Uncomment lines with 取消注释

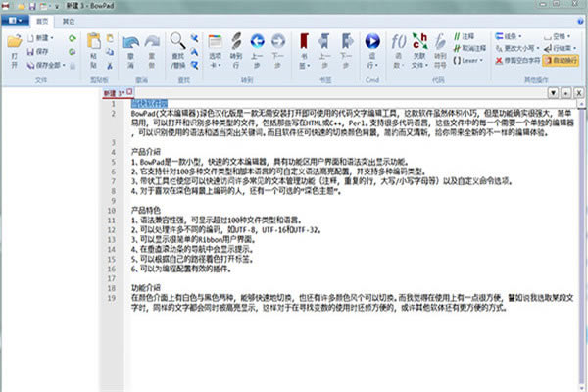tap(469, 48)
